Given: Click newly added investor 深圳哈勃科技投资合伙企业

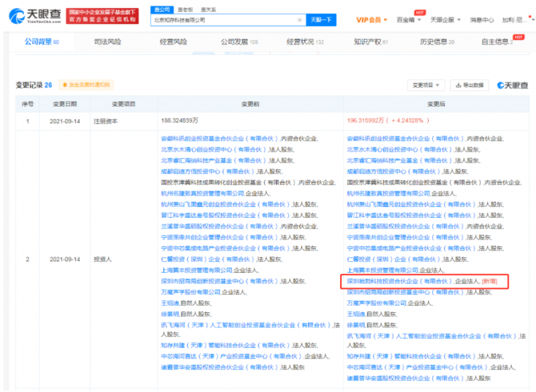Looking at the screenshot, I should pyautogui.click(x=399, y=281).
